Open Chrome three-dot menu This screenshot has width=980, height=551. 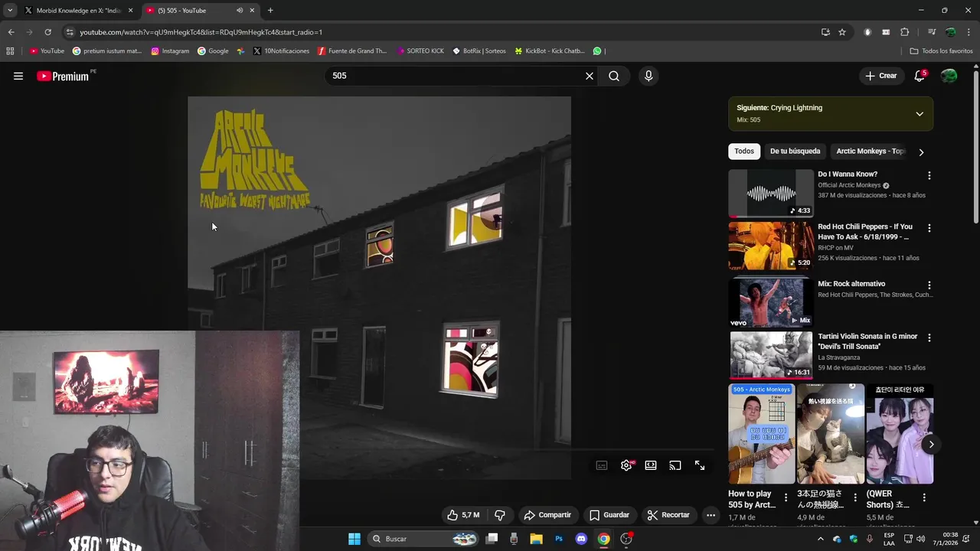tap(969, 32)
